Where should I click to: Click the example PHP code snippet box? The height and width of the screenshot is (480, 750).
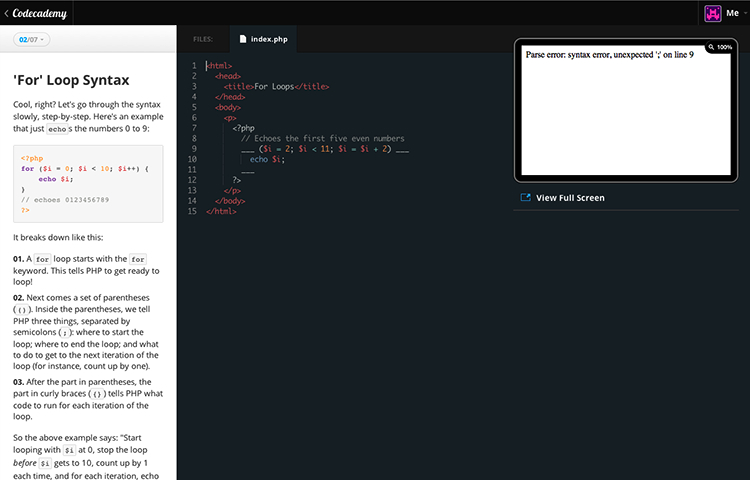pos(88,184)
